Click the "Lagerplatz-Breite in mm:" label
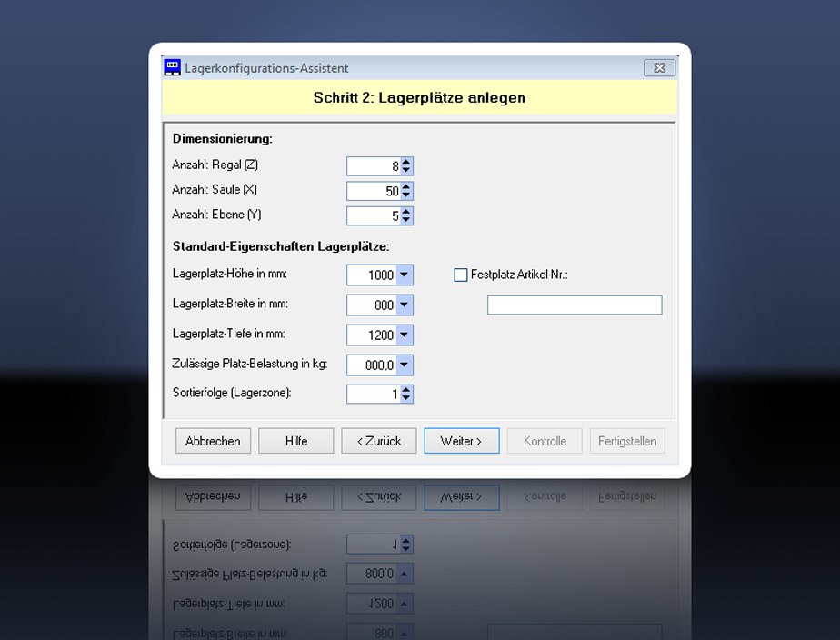The width and height of the screenshot is (840, 640). [230, 304]
